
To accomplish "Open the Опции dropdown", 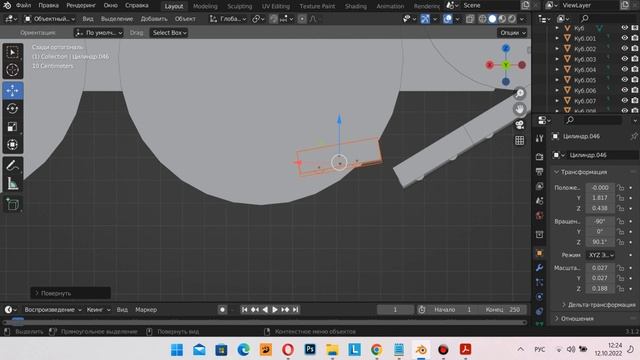I will point(512,33).
